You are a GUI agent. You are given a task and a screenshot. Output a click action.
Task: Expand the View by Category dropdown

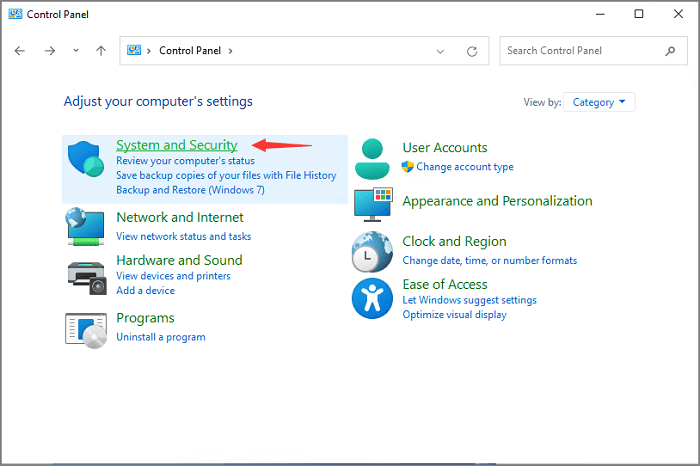[599, 102]
